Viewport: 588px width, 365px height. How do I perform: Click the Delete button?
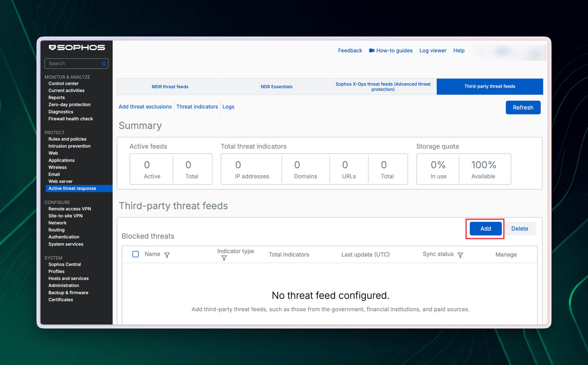[x=520, y=229]
